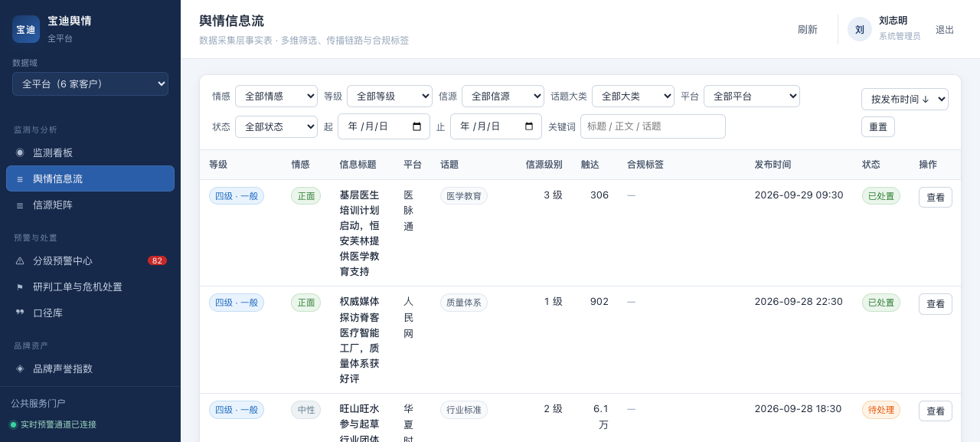Screen dimensions: 980x442
Task: Click the 刷新 button
Action: coord(808,29)
